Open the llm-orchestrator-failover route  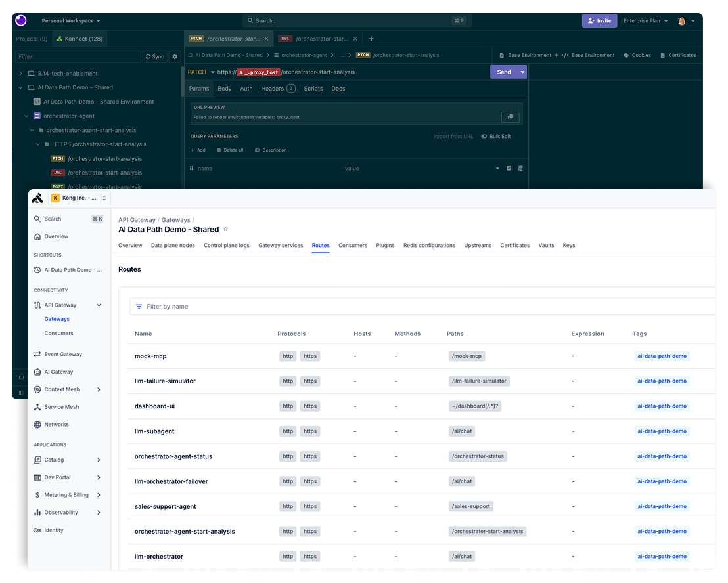click(x=171, y=481)
